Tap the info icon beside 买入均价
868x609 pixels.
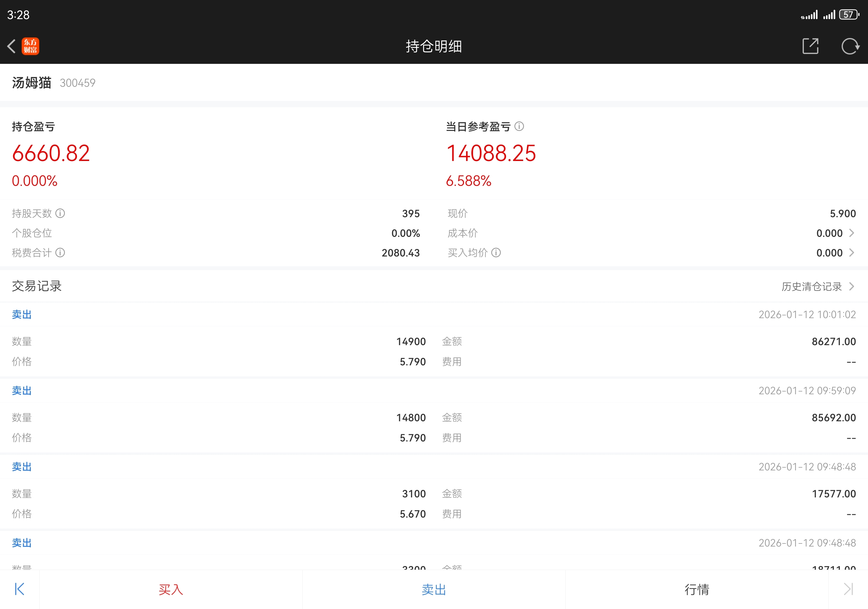click(x=496, y=253)
